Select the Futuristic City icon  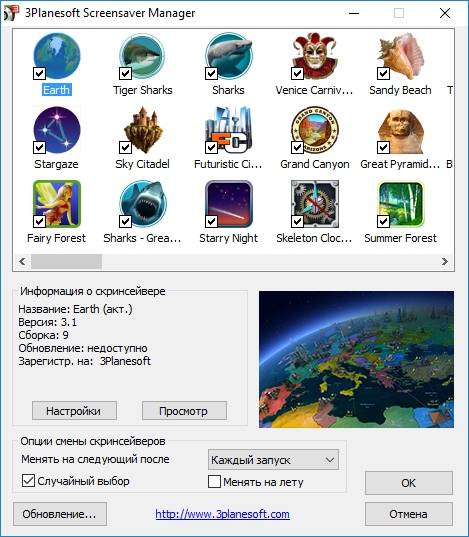(x=229, y=130)
